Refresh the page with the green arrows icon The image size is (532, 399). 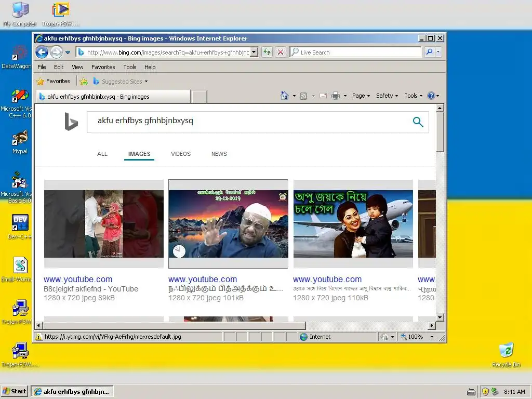tap(267, 52)
